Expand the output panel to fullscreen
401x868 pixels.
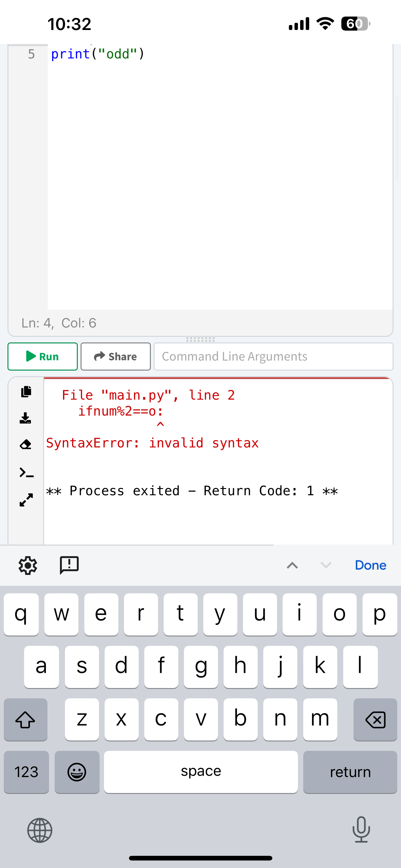point(26,500)
